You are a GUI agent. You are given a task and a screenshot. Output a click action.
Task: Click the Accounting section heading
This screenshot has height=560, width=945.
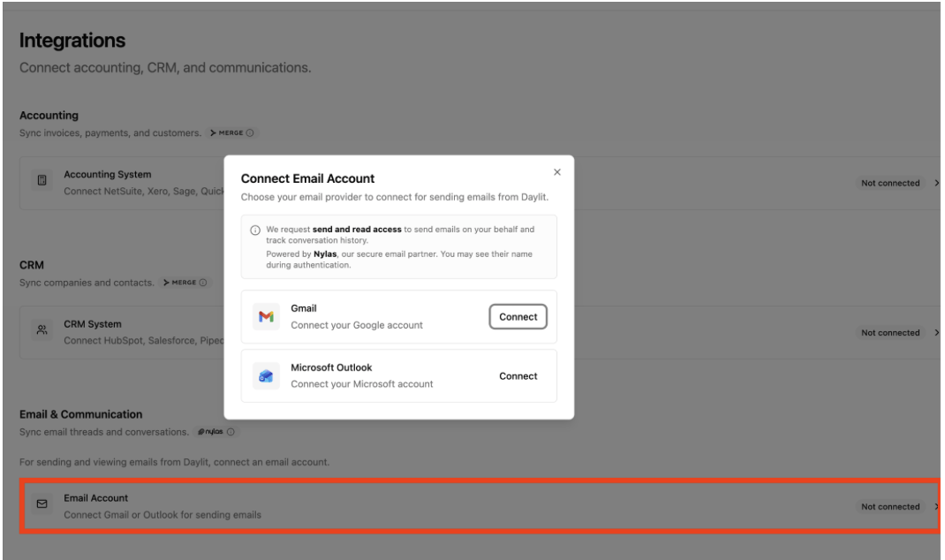tap(49, 115)
